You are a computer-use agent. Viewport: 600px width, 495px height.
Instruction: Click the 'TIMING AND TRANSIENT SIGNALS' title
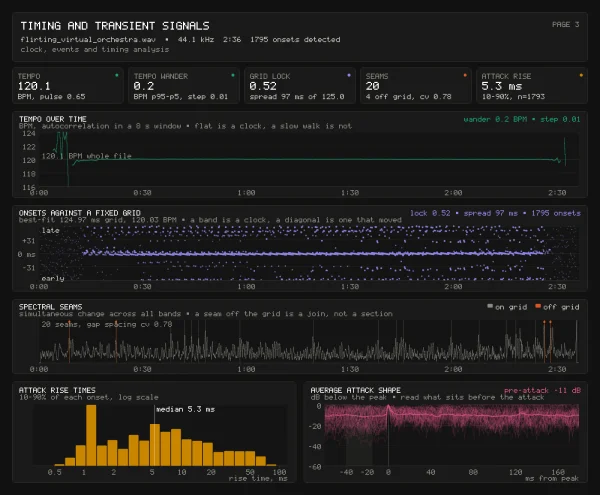pos(115,26)
